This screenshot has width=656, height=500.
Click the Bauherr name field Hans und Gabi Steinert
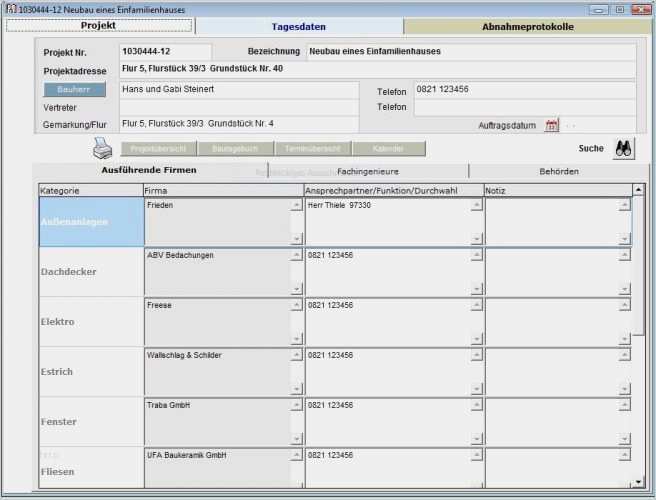pos(239,90)
